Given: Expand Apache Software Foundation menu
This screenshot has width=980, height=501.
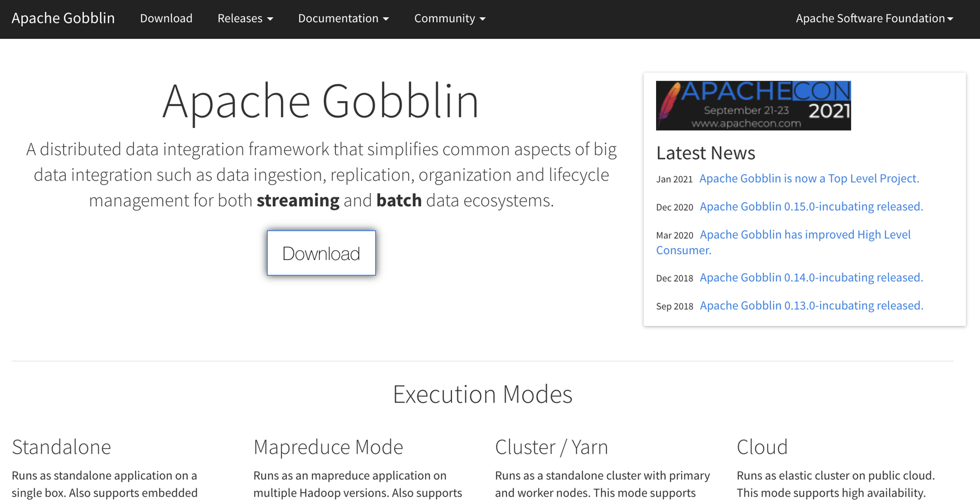Looking at the screenshot, I should 874,18.
